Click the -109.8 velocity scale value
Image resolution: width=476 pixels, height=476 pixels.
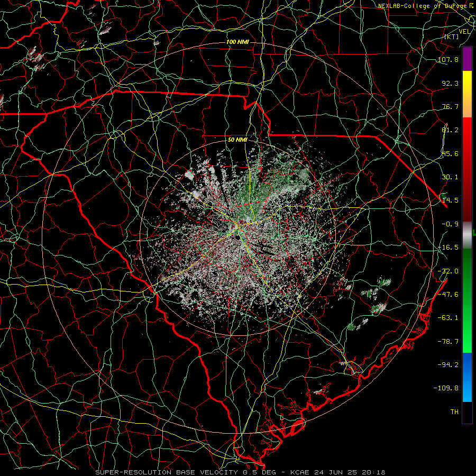tap(446, 388)
